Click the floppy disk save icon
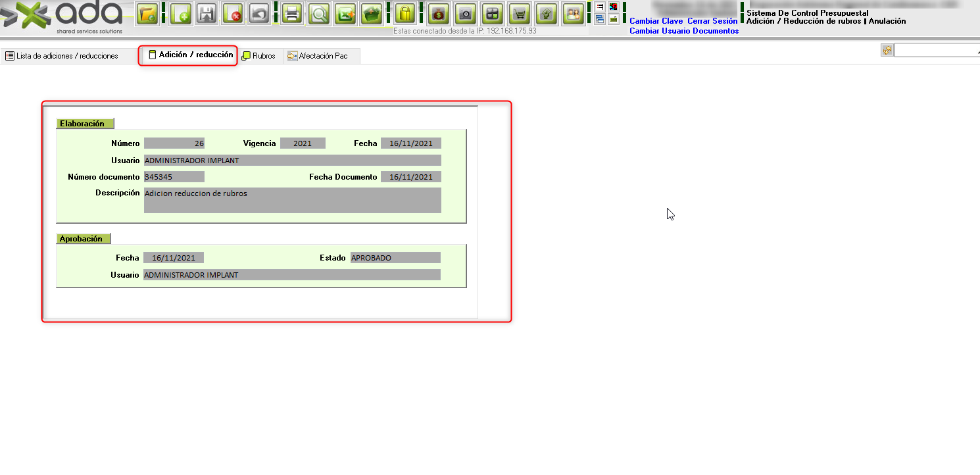 (207, 14)
